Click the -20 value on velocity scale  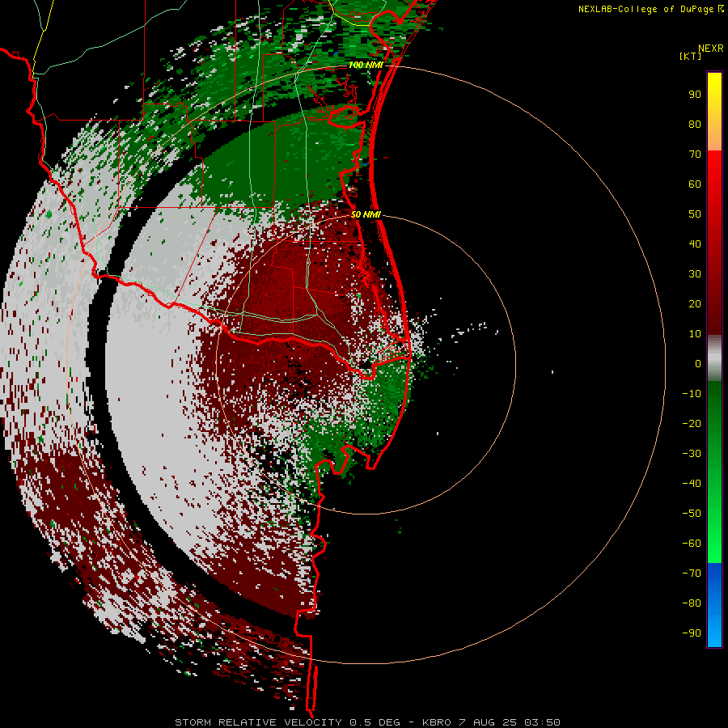click(x=692, y=424)
